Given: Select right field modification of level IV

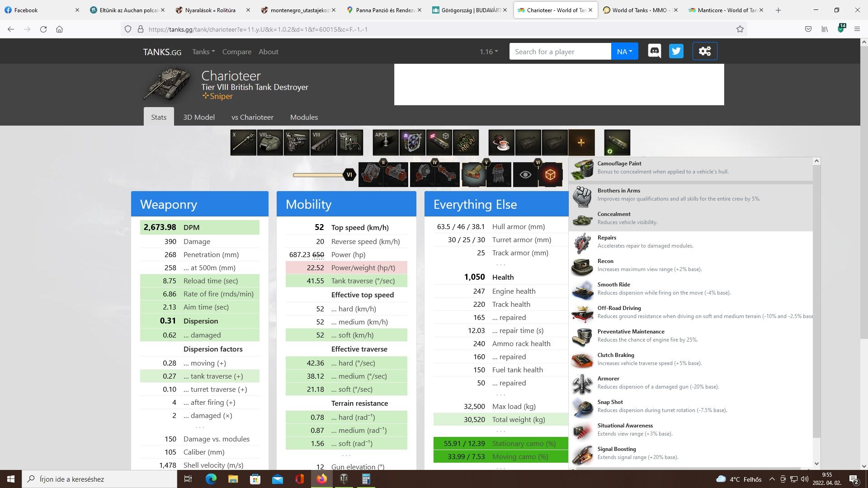Looking at the screenshot, I should click(447, 174).
